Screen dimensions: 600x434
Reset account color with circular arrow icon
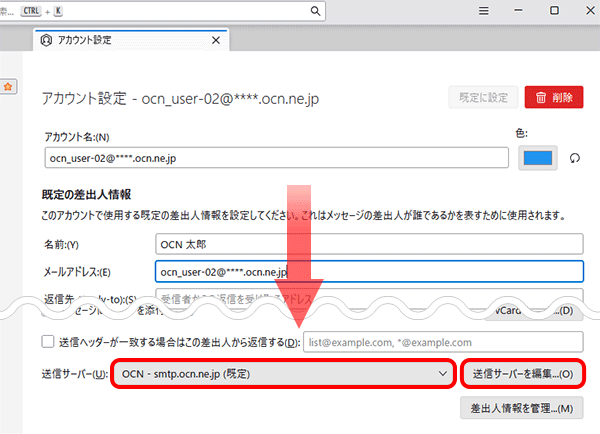574,158
